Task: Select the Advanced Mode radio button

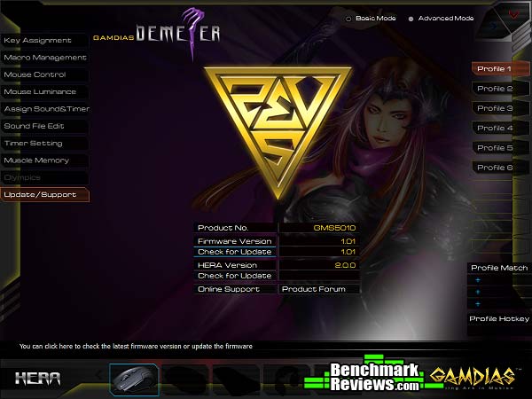Action: click(411, 18)
